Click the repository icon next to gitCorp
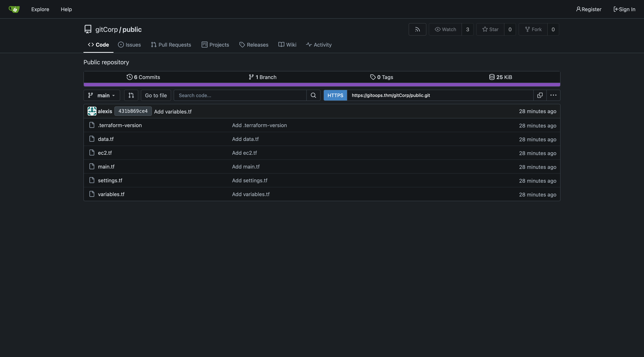The image size is (644, 357). pyautogui.click(x=88, y=29)
